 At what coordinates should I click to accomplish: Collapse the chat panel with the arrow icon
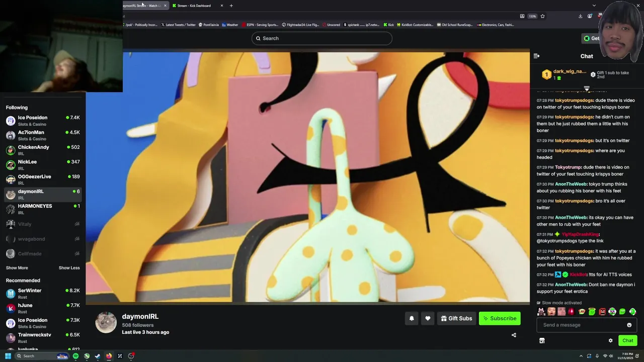(x=536, y=56)
